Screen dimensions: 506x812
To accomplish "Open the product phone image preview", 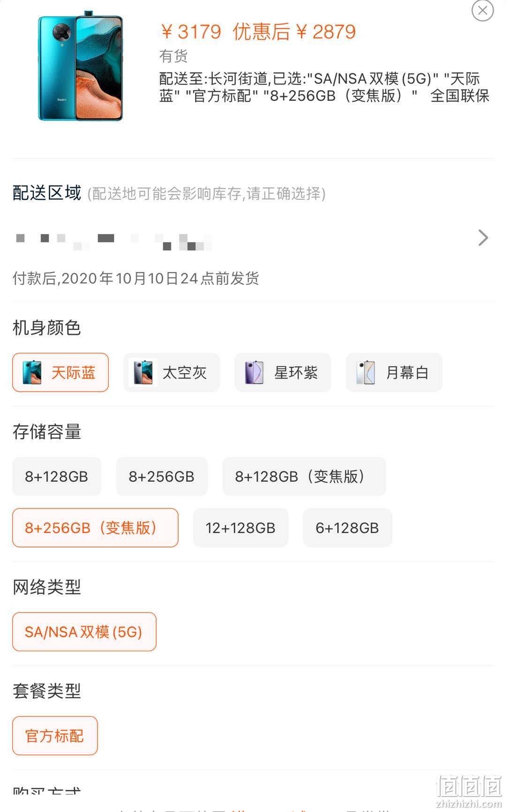I will 80,66.
